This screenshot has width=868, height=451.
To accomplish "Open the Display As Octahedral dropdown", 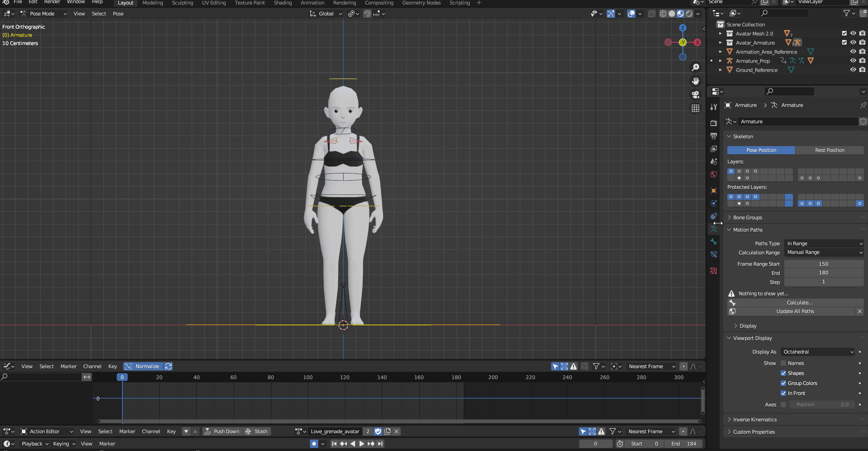I will pos(818,352).
